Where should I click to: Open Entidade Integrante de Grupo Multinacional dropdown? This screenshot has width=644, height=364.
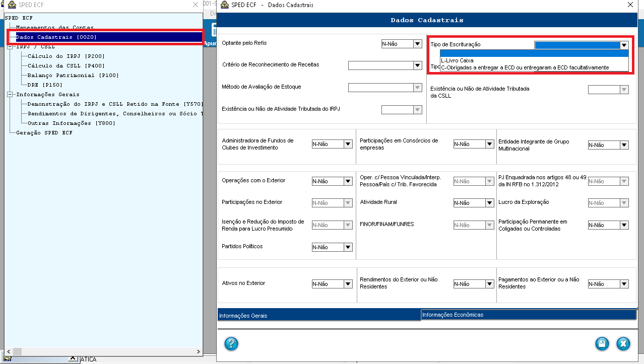(624, 145)
